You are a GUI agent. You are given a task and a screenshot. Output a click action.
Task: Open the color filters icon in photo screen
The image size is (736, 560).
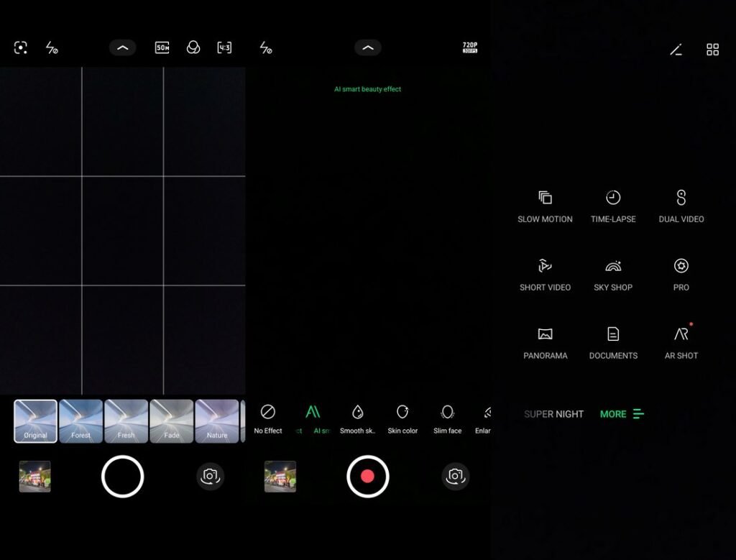193,47
